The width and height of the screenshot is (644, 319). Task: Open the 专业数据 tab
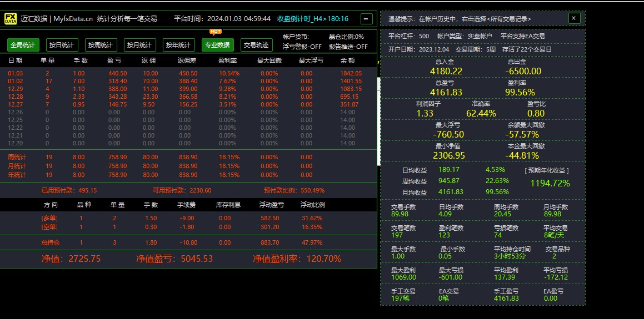[218, 45]
